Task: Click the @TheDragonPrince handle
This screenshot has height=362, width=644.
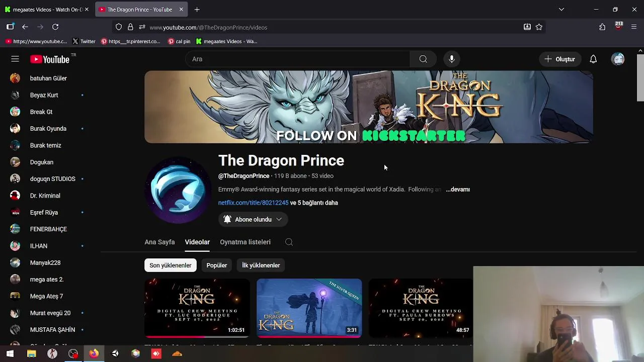Action: click(x=244, y=176)
